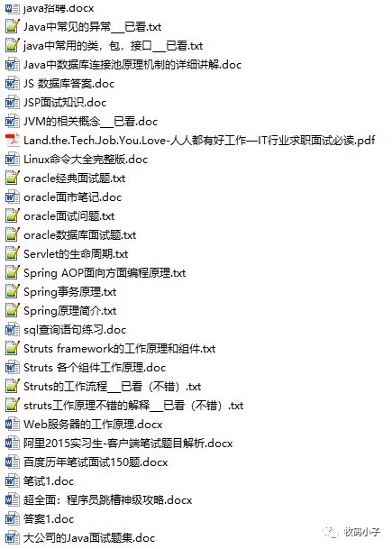Screen dimensions: 392x549
Task: Select the notepad icon of Servlet的生命周期.txt
Action: click(x=13, y=254)
